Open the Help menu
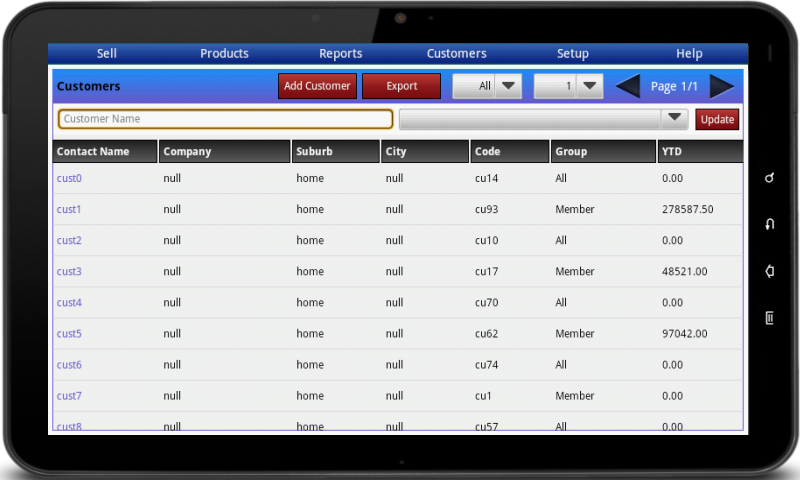Screen dimensions: 800x480 tap(689, 54)
